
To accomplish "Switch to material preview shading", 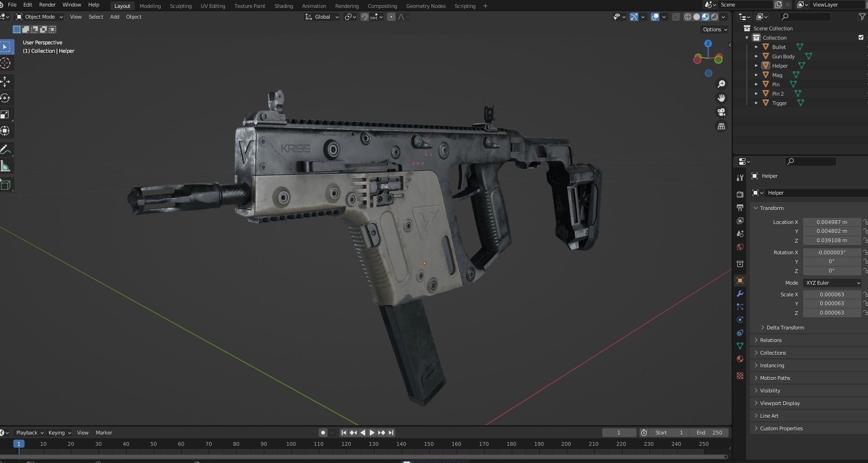I will pyautogui.click(x=706, y=17).
